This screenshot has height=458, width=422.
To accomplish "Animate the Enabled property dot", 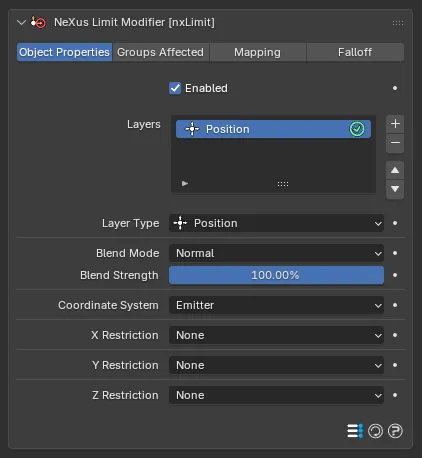I will [x=395, y=88].
